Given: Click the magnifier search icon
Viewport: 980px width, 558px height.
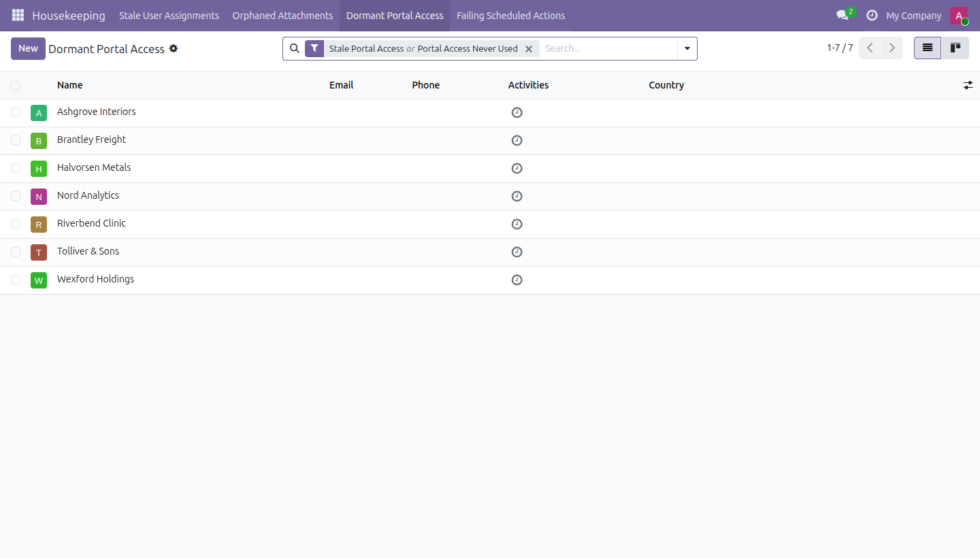Looking at the screenshot, I should 294,48.
